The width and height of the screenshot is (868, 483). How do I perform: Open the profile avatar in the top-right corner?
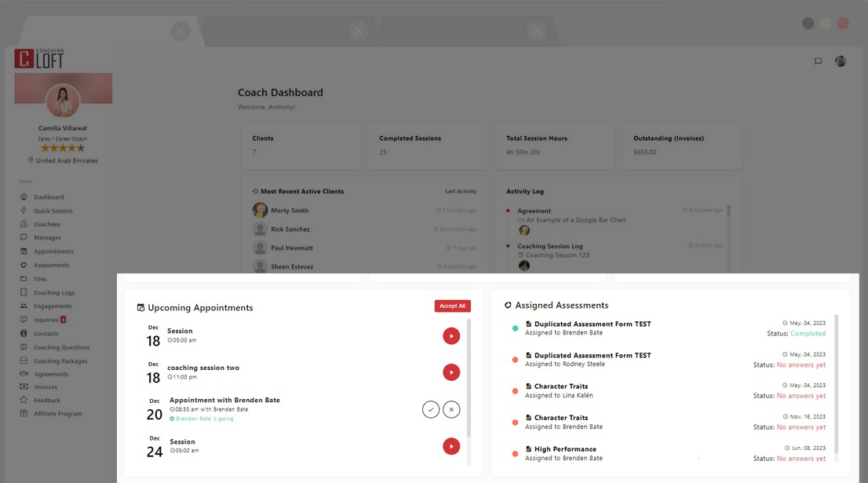pos(841,61)
